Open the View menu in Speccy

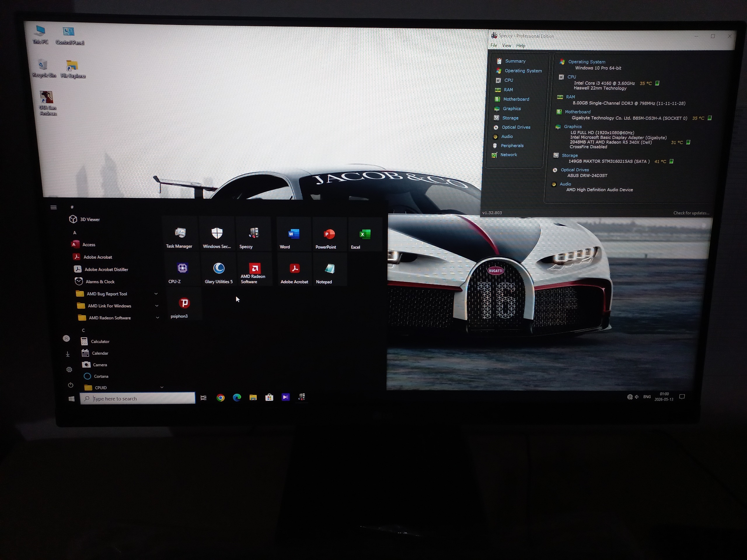507,45
